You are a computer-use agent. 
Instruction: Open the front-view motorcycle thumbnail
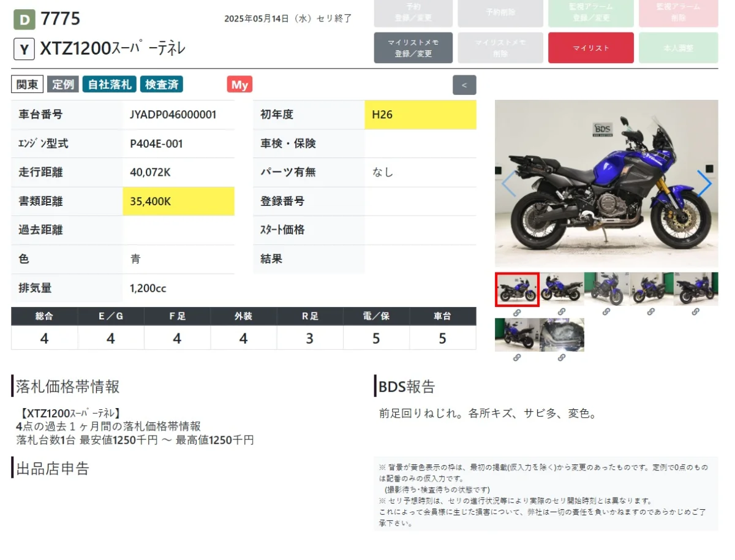pos(606,289)
